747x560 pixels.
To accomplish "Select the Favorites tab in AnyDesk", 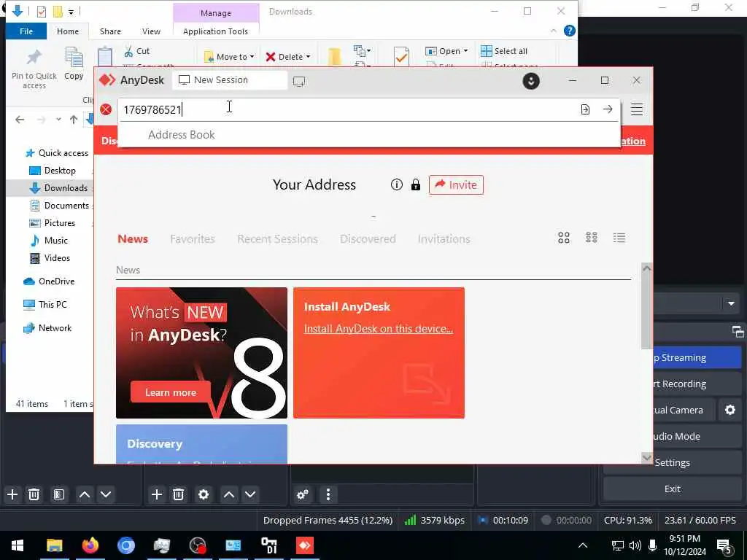I will pyautogui.click(x=193, y=238).
